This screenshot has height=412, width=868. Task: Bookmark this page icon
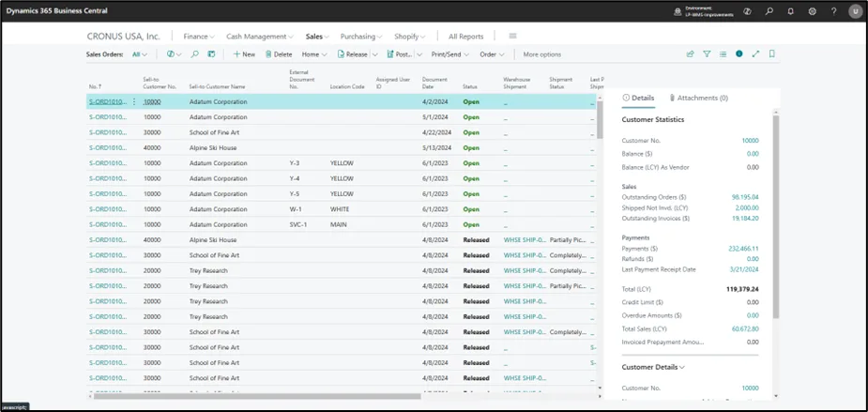[x=772, y=54]
